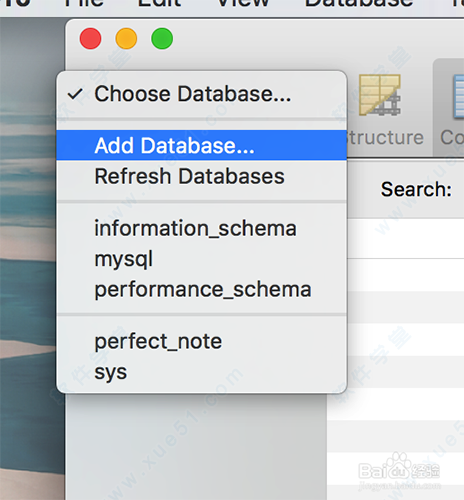Open the Structure view icon

click(380, 95)
